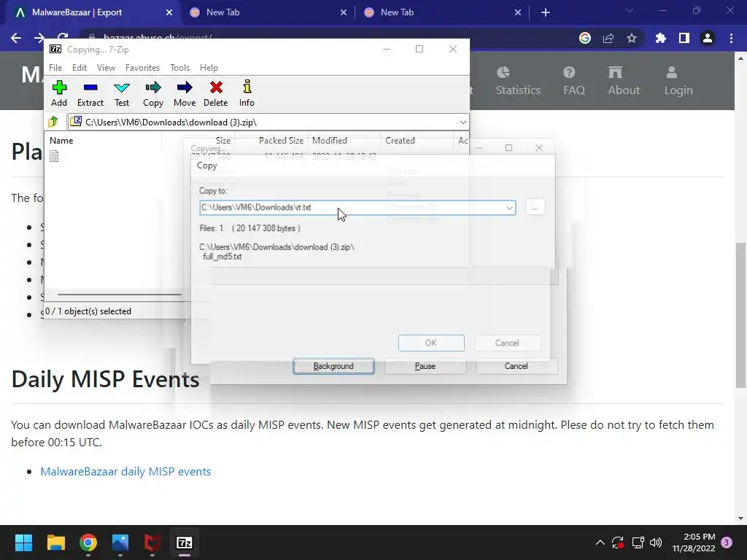Click the Copy toolbar icon in 7-Zip
The height and width of the screenshot is (560, 747).
[x=153, y=93]
